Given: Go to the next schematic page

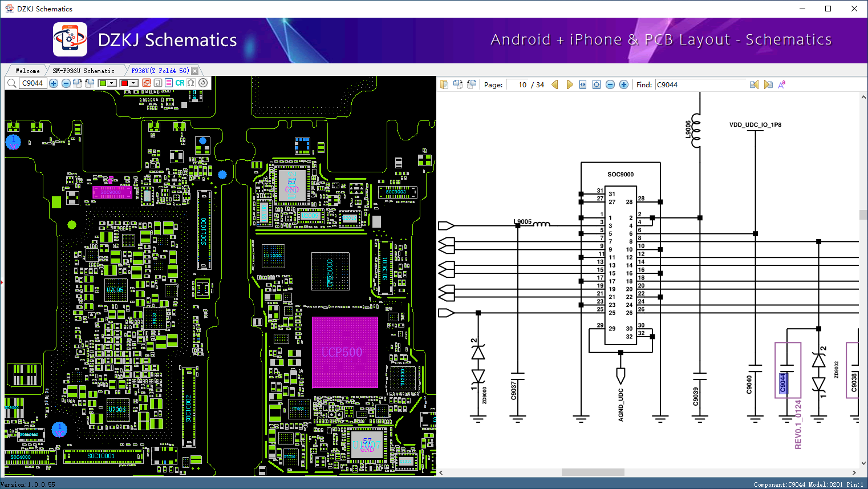Looking at the screenshot, I should [x=569, y=84].
